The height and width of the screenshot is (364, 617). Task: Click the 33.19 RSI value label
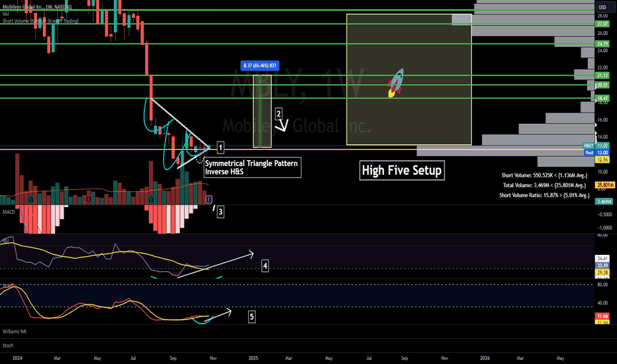(602, 265)
